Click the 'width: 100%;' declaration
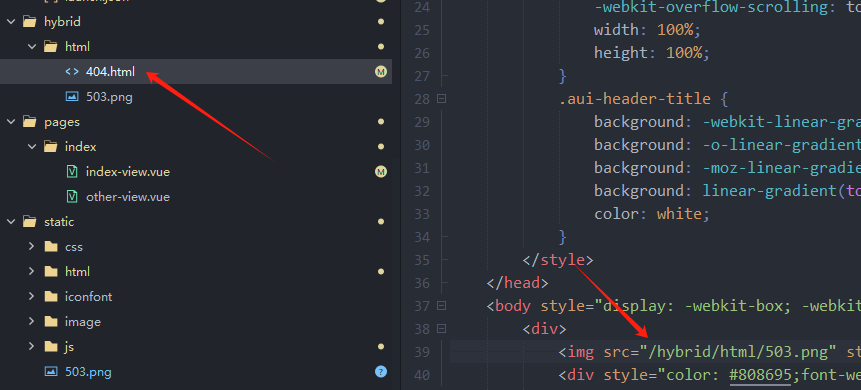Viewport: 861px width, 390px height. [x=647, y=30]
